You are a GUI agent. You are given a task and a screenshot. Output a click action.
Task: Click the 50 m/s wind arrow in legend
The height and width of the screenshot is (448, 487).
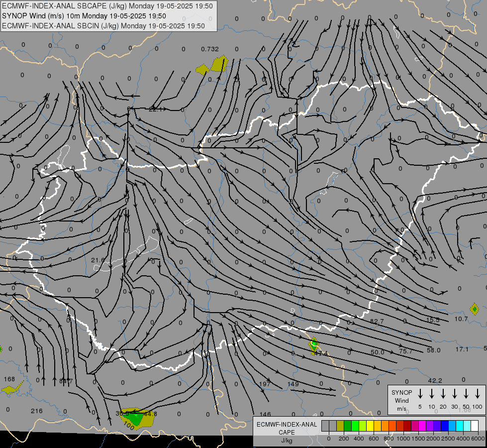[466, 393]
